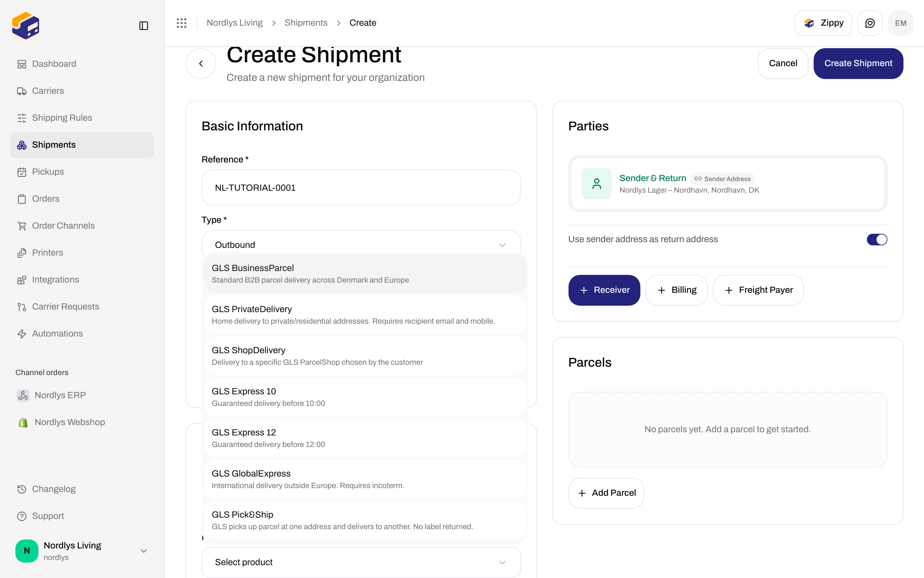Click the Sender Address link badge
The height and width of the screenshot is (578, 924).
pos(723,179)
